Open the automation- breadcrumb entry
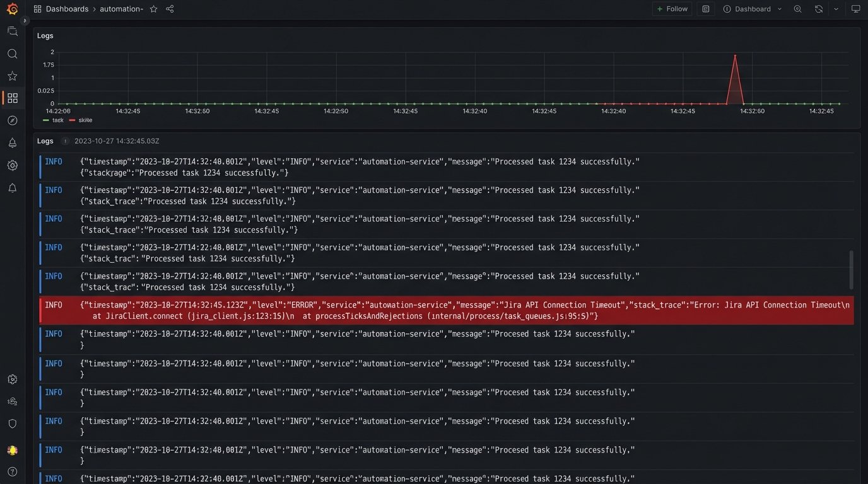The width and height of the screenshot is (868, 484). [120, 9]
